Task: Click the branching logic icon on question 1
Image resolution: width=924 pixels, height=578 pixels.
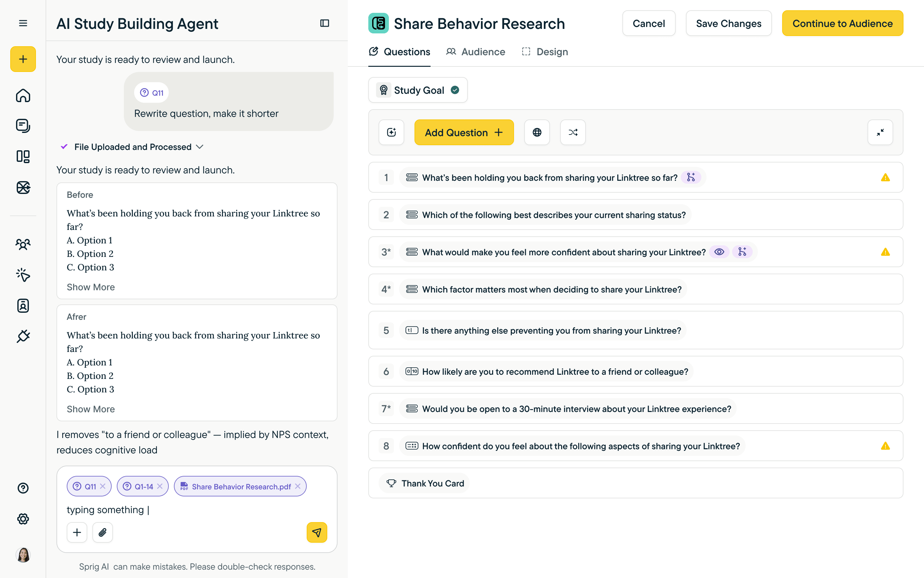Action: [691, 177]
